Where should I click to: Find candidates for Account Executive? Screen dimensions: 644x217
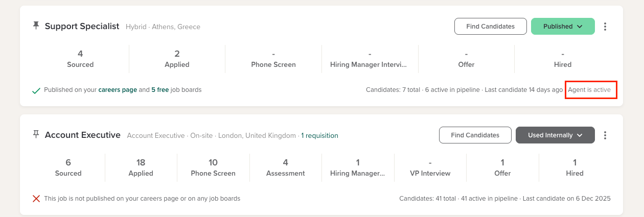click(475, 135)
